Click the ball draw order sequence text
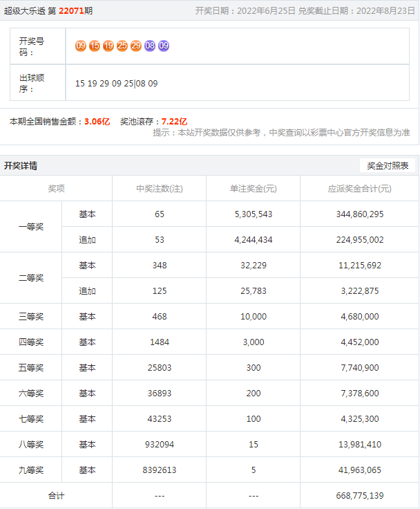Image resolution: width=420 pixels, height=509 pixels. (x=116, y=84)
